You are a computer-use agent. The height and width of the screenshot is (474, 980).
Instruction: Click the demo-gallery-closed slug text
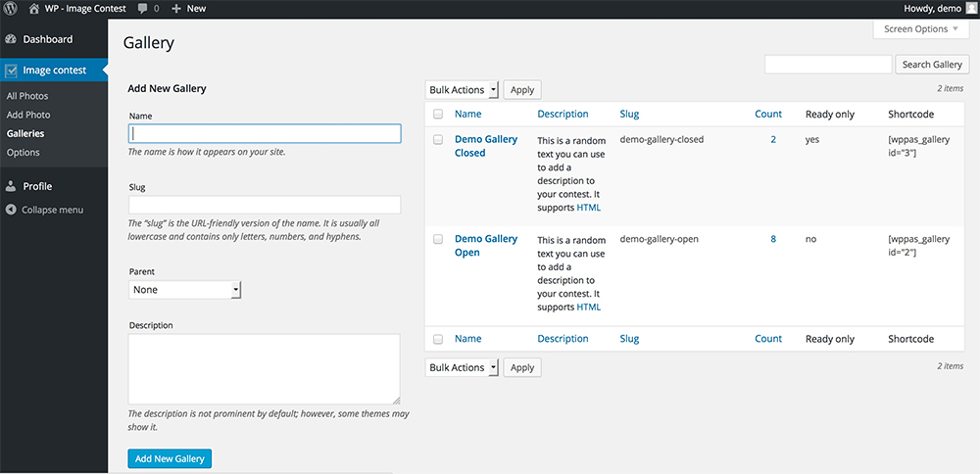(661, 140)
